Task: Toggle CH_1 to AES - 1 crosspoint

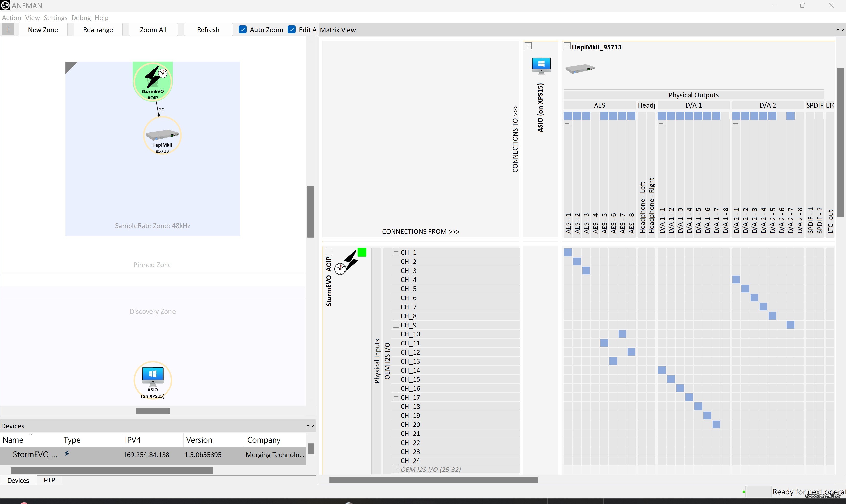Action: (568, 252)
